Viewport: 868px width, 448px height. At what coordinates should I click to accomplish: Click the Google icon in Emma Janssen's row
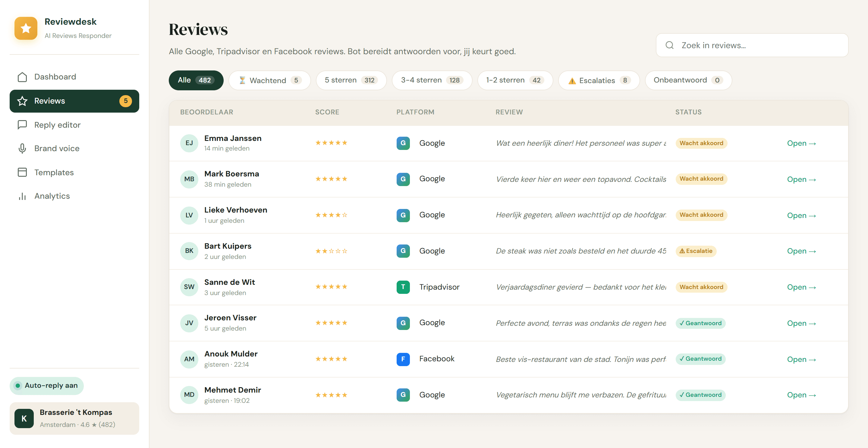pos(403,143)
